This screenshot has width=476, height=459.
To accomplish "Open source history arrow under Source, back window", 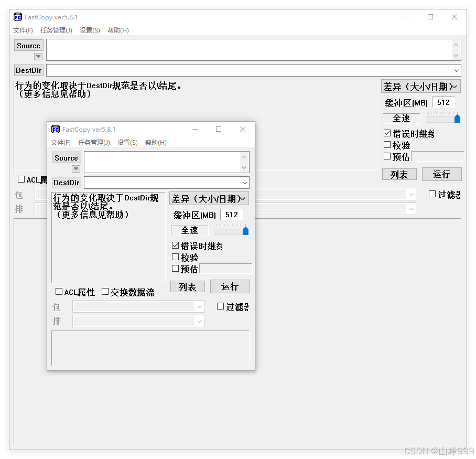I will tap(38, 56).
